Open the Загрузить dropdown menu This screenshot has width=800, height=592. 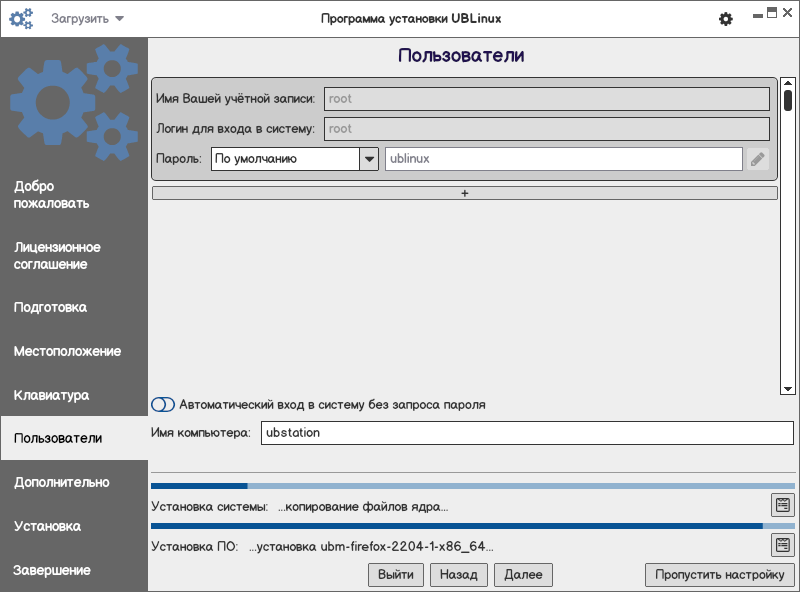pyautogui.click(x=87, y=19)
